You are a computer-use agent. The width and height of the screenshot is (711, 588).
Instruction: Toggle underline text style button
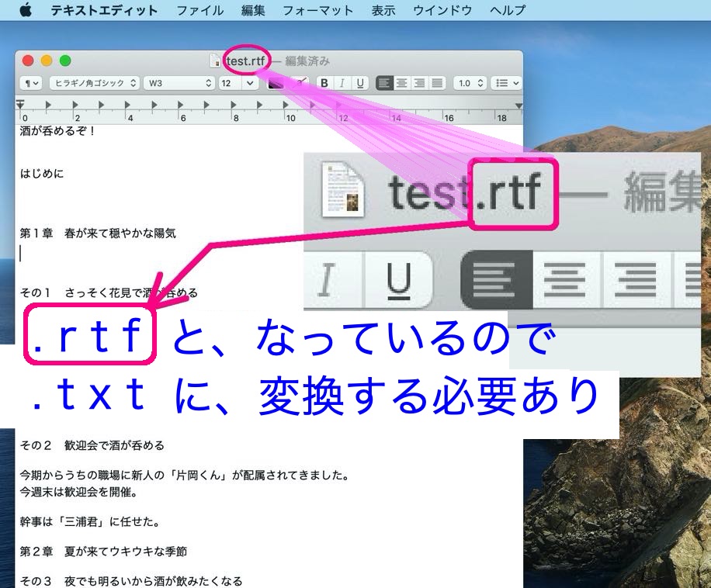(x=360, y=83)
